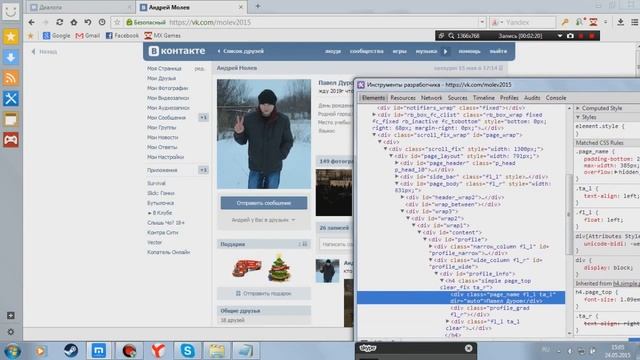Reload the page with refresh icon

(x=60, y=22)
